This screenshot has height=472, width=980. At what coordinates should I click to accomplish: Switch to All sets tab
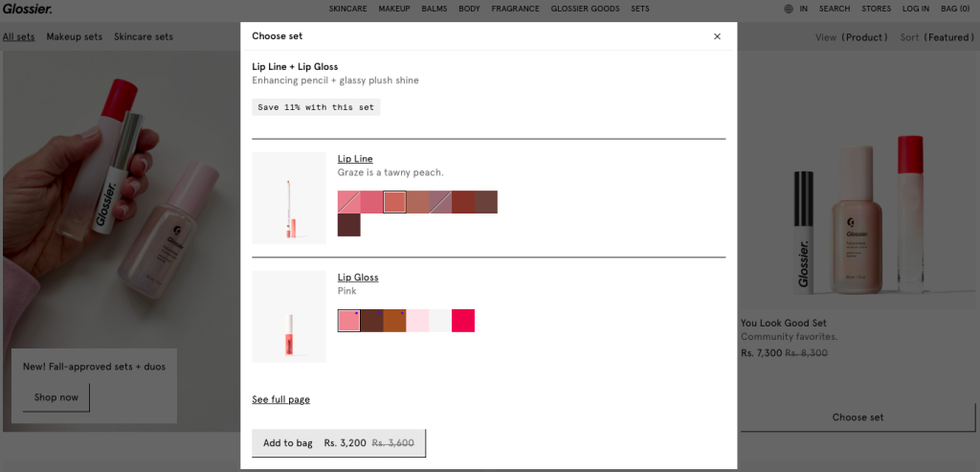(19, 37)
